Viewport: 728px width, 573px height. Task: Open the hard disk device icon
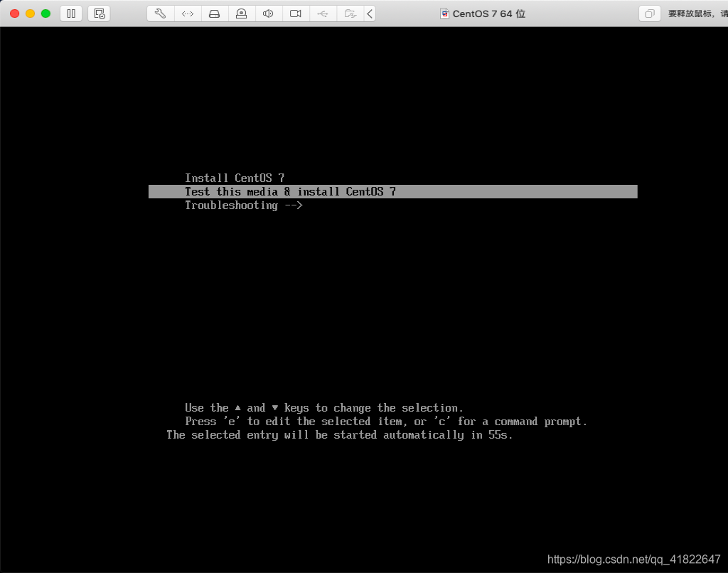(x=214, y=14)
